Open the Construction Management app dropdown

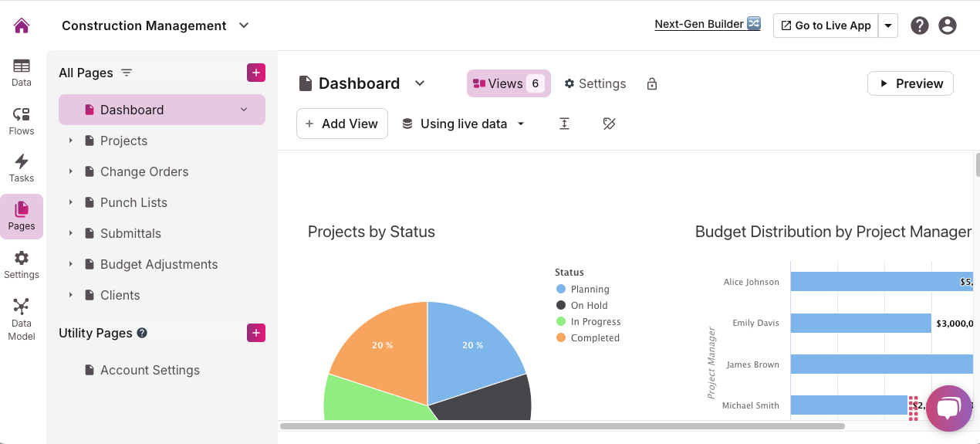pos(244,25)
